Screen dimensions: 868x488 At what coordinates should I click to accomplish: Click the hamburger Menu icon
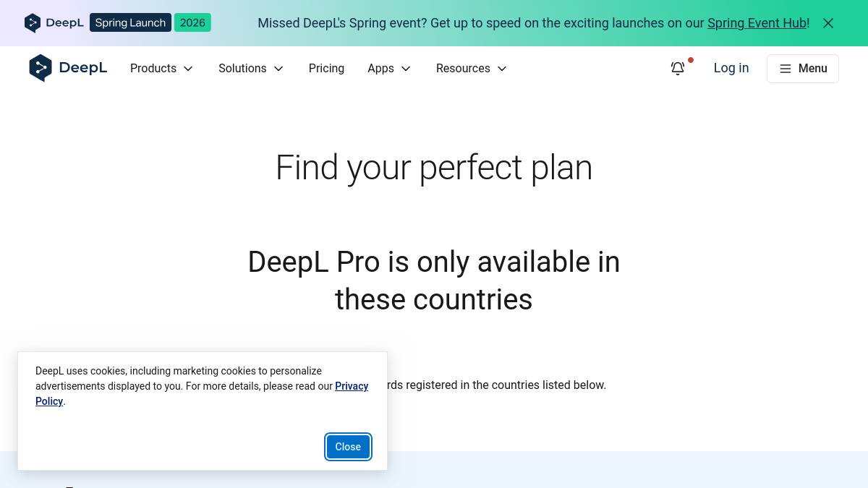coord(786,69)
